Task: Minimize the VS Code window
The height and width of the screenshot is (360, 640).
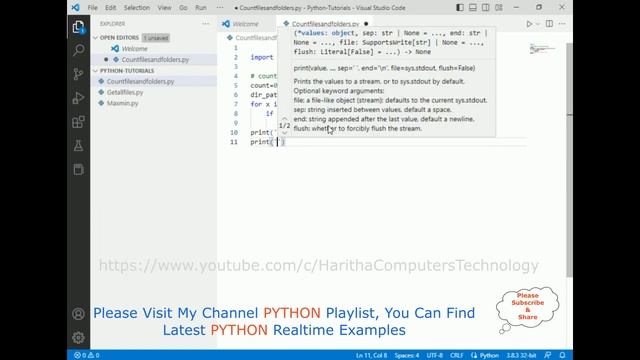Action: coord(516,8)
